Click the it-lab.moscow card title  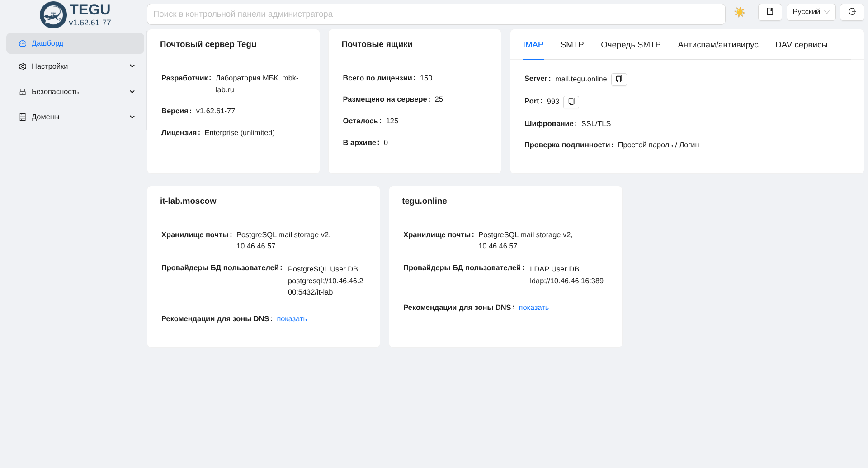(x=188, y=201)
